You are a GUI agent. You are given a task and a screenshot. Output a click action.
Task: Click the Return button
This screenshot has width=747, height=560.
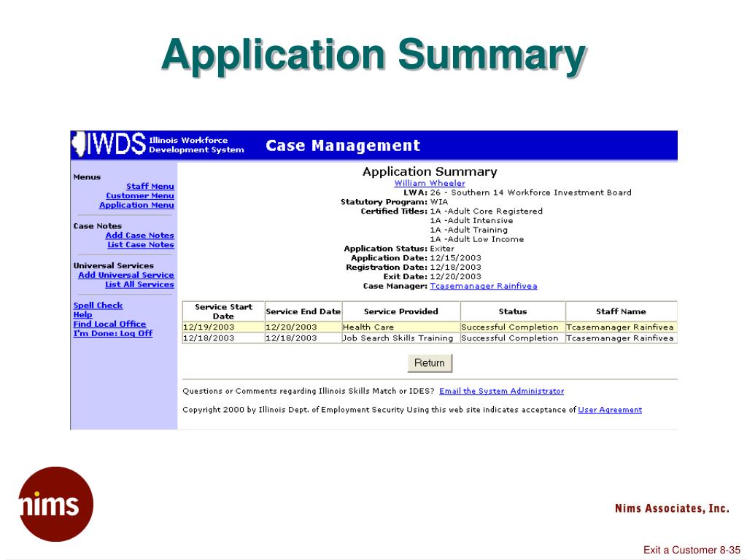(430, 363)
